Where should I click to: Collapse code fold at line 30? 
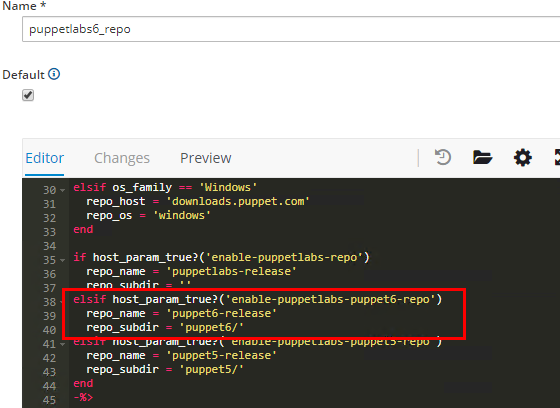(x=63, y=190)
